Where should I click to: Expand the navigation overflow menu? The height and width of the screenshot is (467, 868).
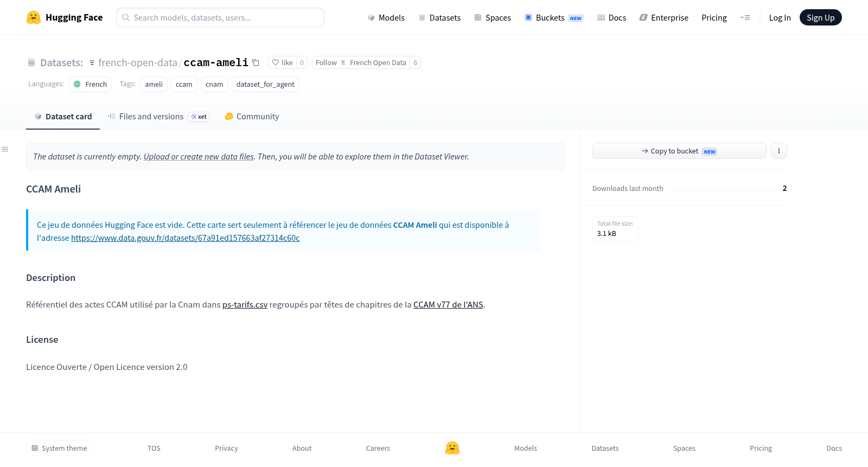(745, 17)
